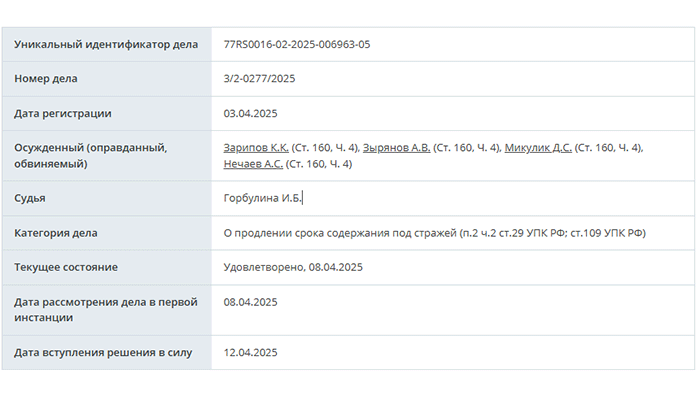Click the 'Номер дела' row label

[x=46, y=79]
